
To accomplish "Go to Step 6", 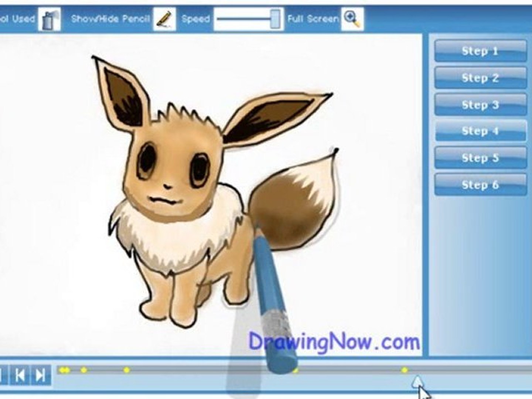I will point(480,184).
